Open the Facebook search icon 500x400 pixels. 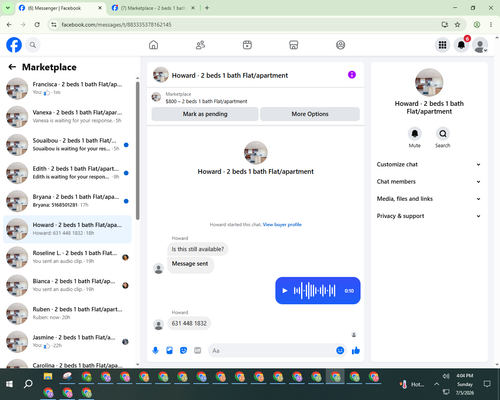tap(33, 45)
